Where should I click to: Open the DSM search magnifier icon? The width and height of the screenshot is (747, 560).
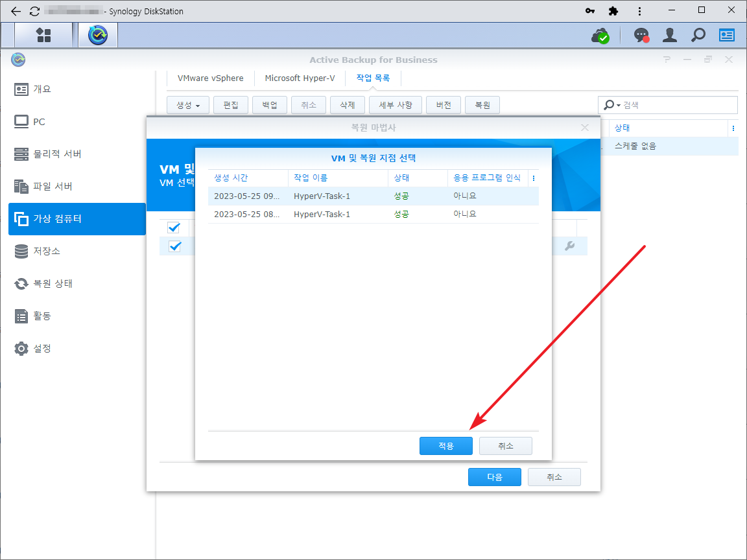tap(698, 35)
